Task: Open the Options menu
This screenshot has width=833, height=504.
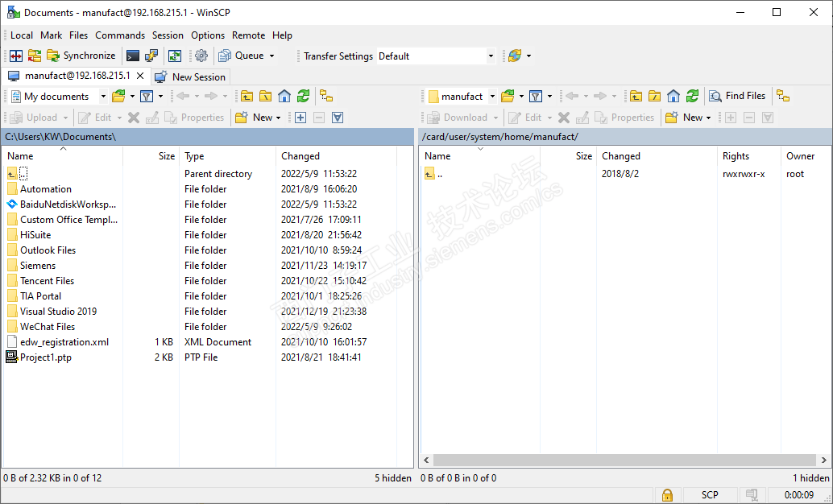Action: point(208,35)
